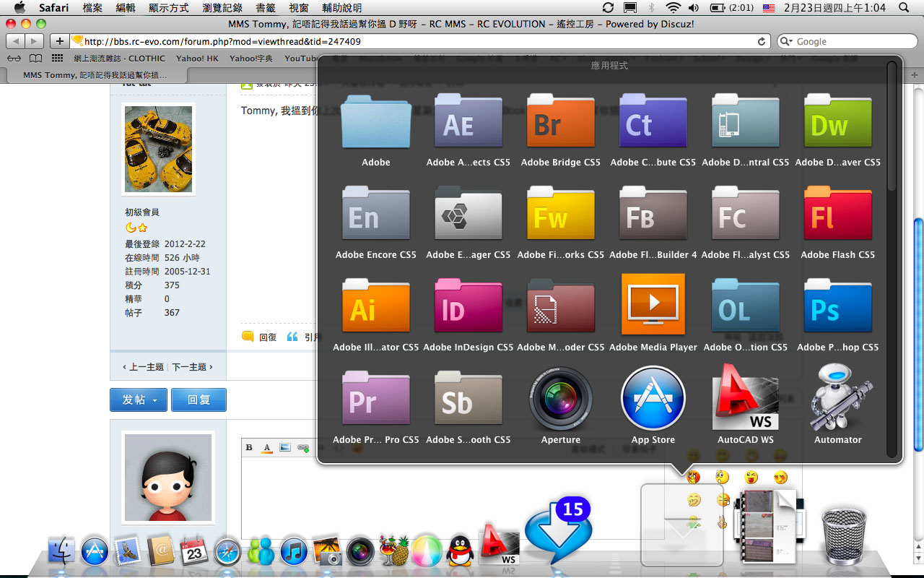Open Yahoo! HK bookmark

(196, 59)
